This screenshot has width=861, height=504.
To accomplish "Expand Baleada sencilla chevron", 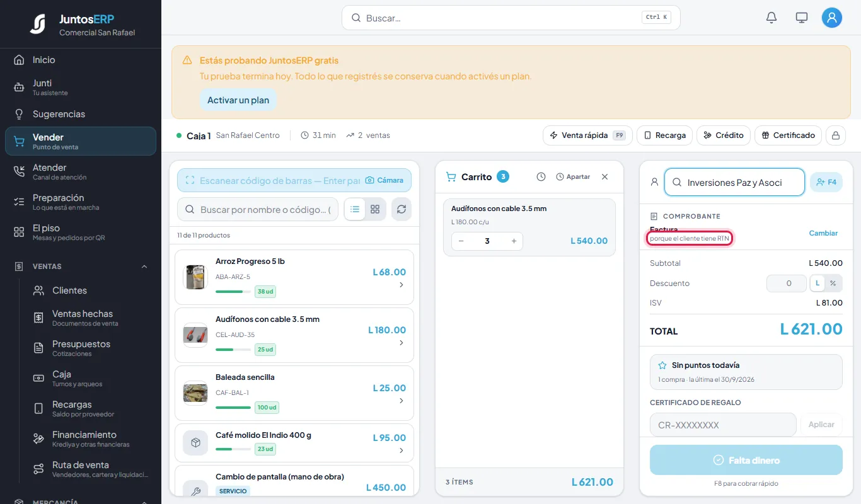I will [402, 401].
